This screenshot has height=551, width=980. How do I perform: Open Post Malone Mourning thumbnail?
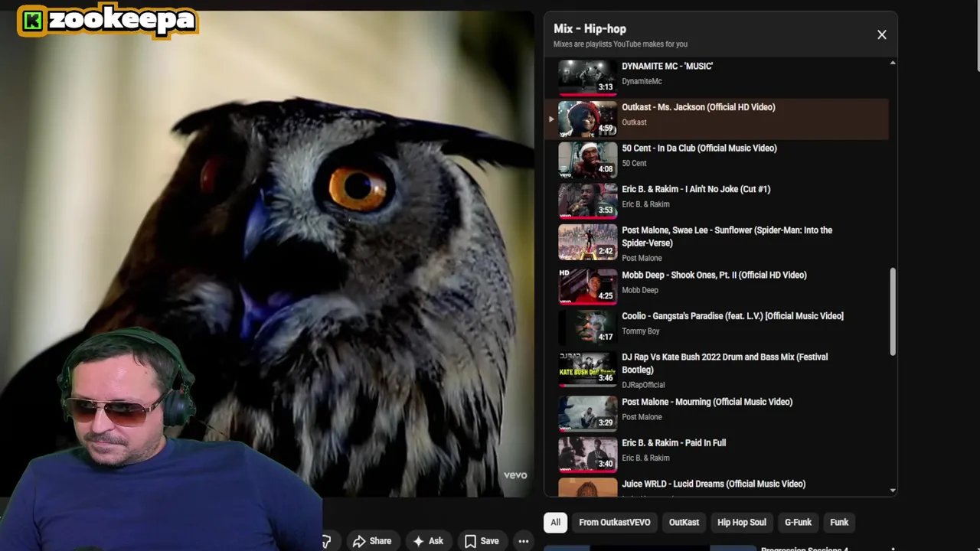coord(587,413)
